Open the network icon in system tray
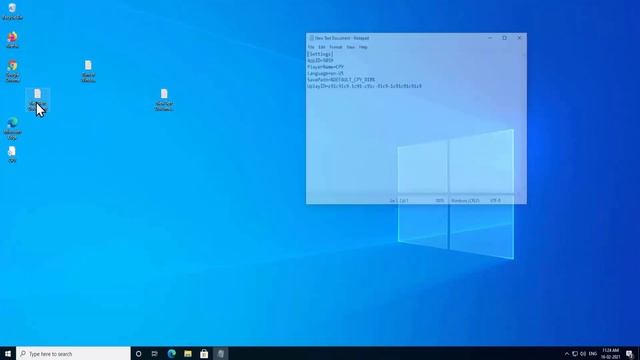Image resolution: width=640 pixels, height=360 pixels. pos(575,354)
